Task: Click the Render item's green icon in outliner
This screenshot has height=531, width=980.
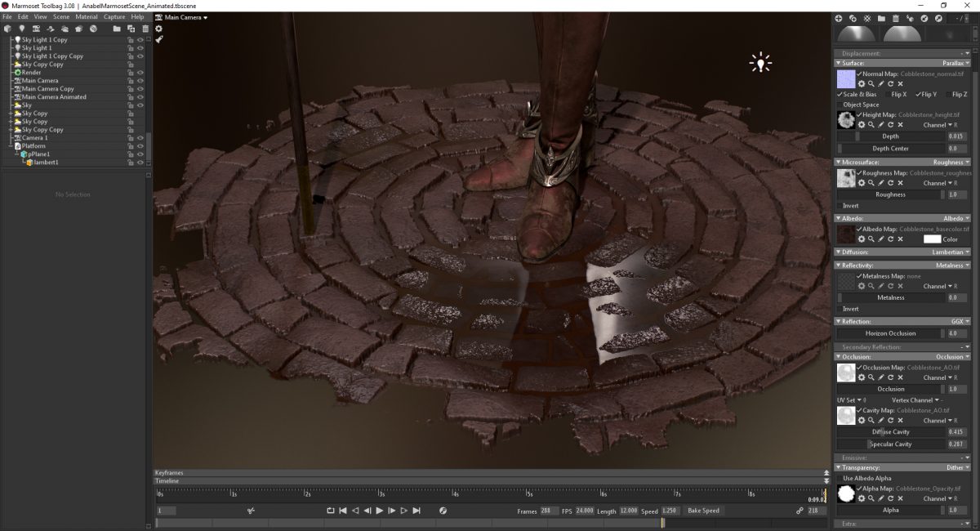Action: [18, 72]
